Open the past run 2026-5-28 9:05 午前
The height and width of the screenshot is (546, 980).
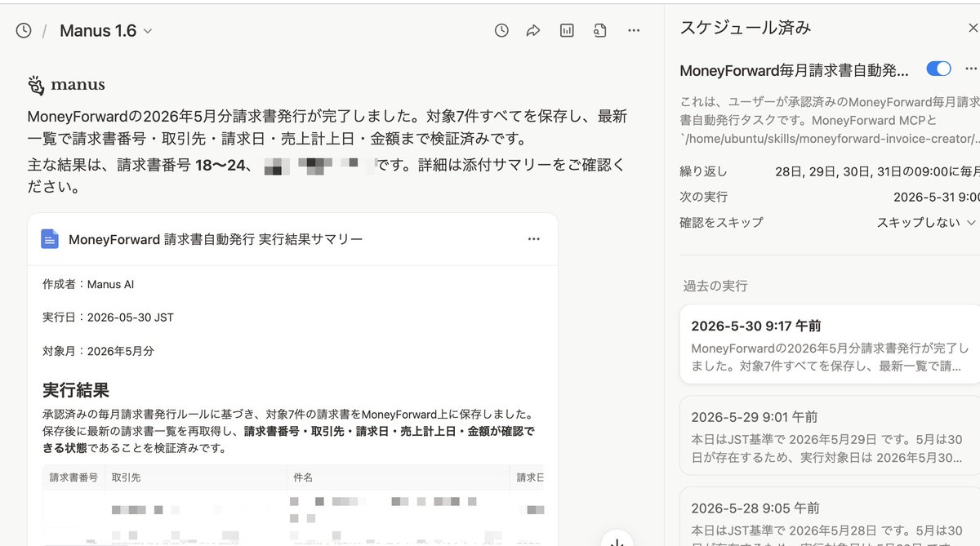pyautogui.click(x=829, y=517)
